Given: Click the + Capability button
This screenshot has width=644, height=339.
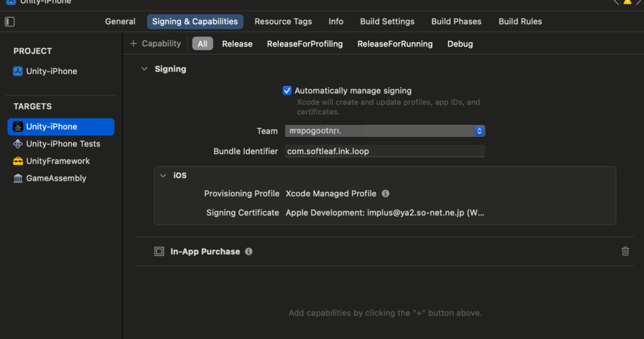Looking at the screenshot, I should pos(155,43).
